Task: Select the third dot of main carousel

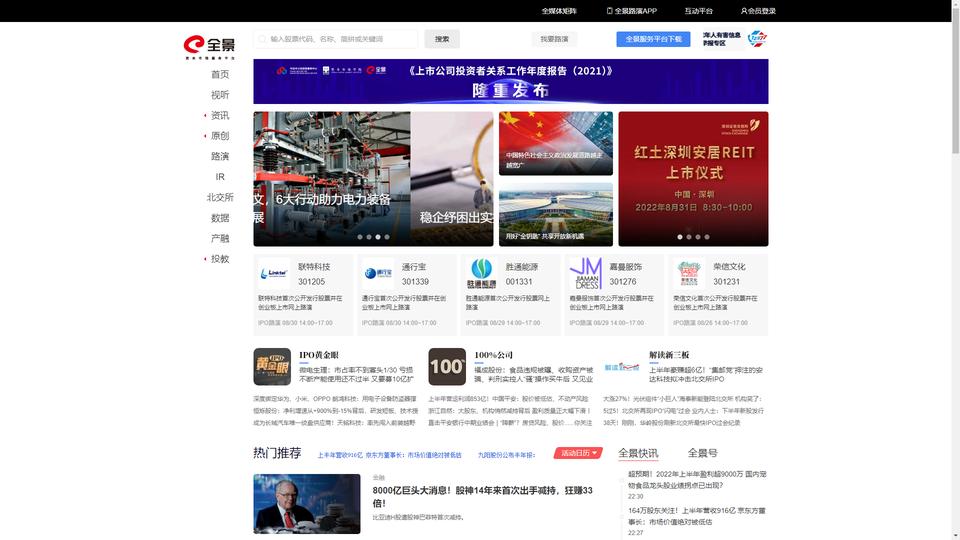Action: pyautogui.click(x=378, y=237)
